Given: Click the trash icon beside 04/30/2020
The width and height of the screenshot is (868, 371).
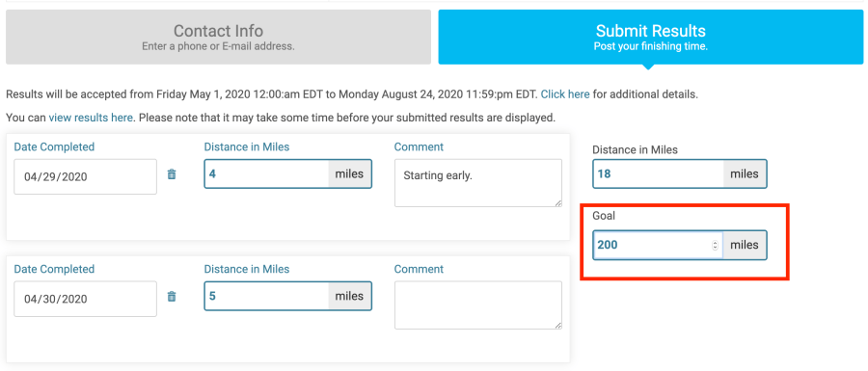Looking at the screenshot, I should pyautogui.click(x=172, y=297).
